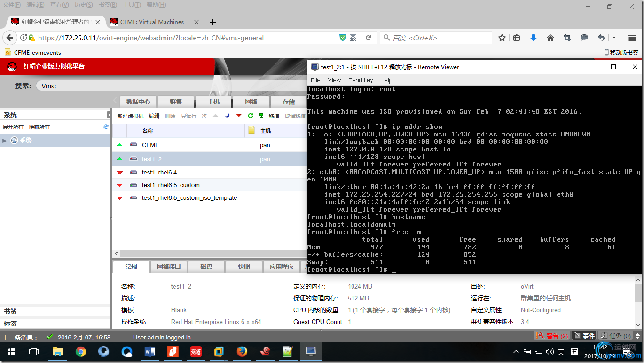This screenshot has height=363, width=644.
Task: Open the Send key menu in Remote Viewer
Action: pyautogui.click(x=361, y=80)
